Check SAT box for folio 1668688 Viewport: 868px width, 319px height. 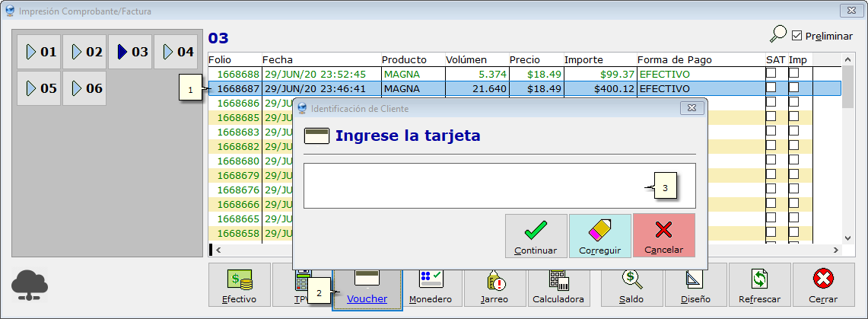pyautogui.click(x=771, y=74)
